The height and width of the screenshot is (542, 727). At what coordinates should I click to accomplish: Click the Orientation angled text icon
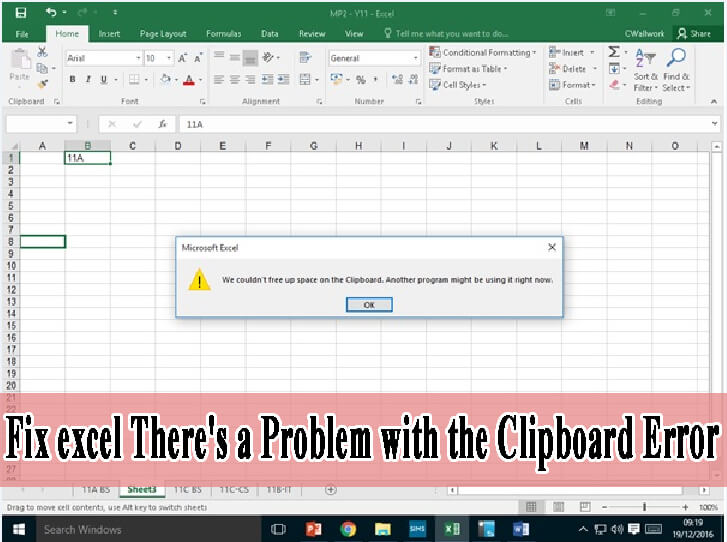268,57
